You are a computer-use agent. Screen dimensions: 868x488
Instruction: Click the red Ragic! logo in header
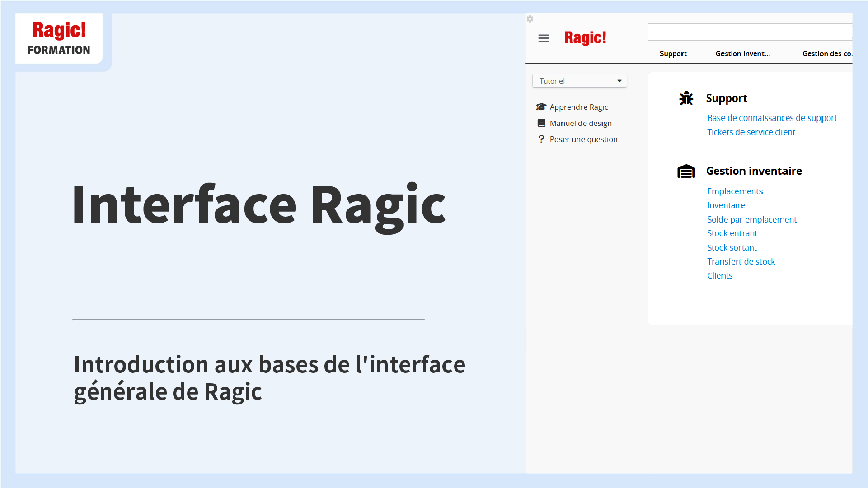coord(585,38)
